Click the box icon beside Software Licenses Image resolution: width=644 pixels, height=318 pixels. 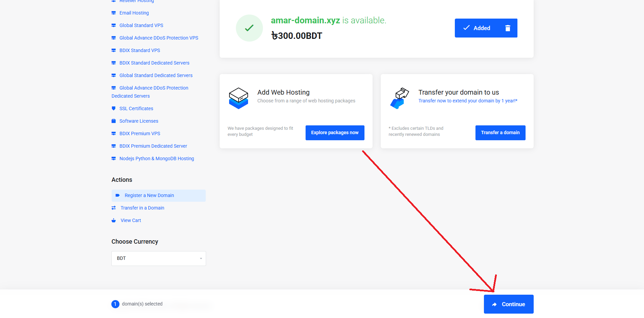(114, 121)
